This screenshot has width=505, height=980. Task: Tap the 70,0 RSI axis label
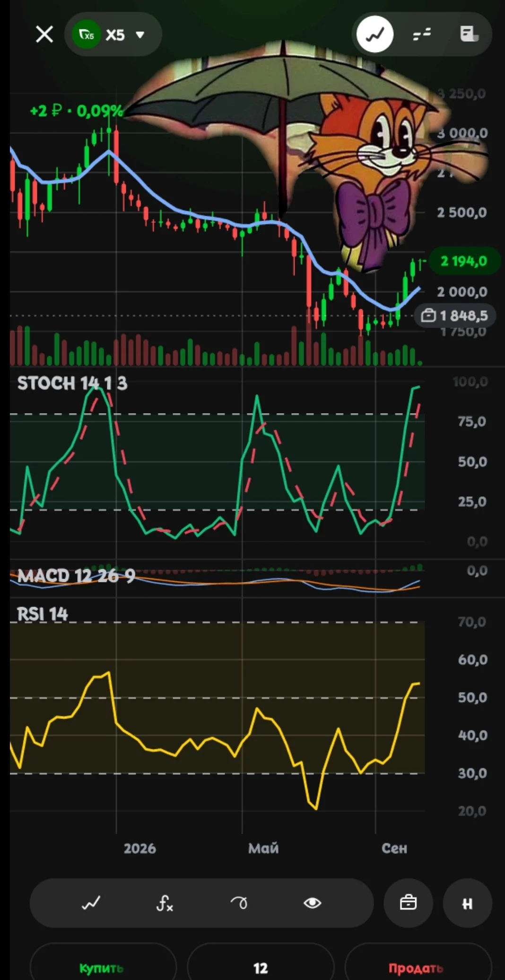click(472, 622)
